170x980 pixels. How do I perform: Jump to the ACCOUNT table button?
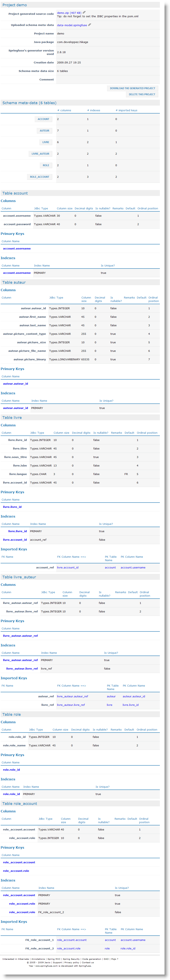43,119
